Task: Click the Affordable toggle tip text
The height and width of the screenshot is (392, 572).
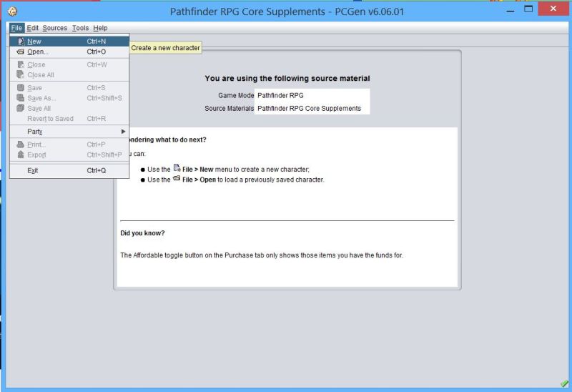Action: (x=262, y=255)
